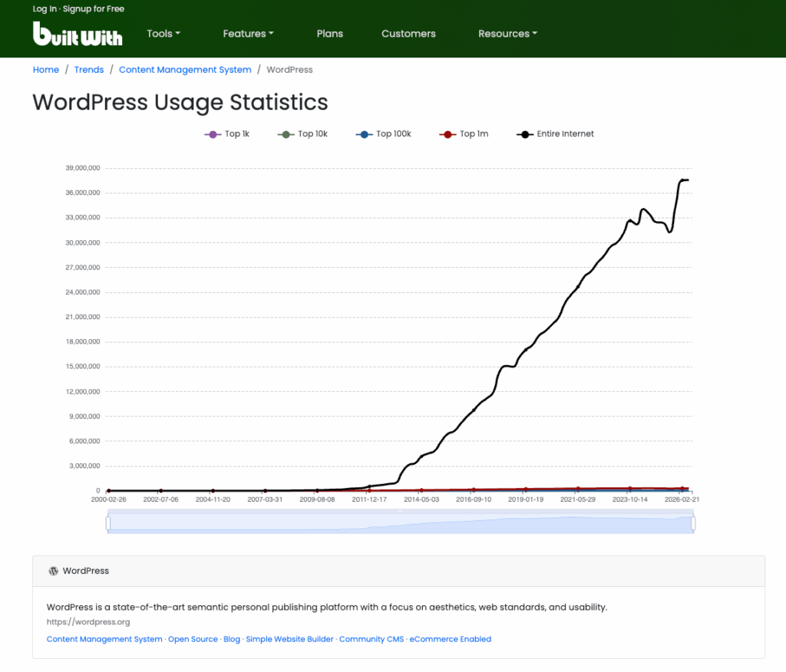Toggle the Top 100k legend series
786x672 pixels.
383,133
